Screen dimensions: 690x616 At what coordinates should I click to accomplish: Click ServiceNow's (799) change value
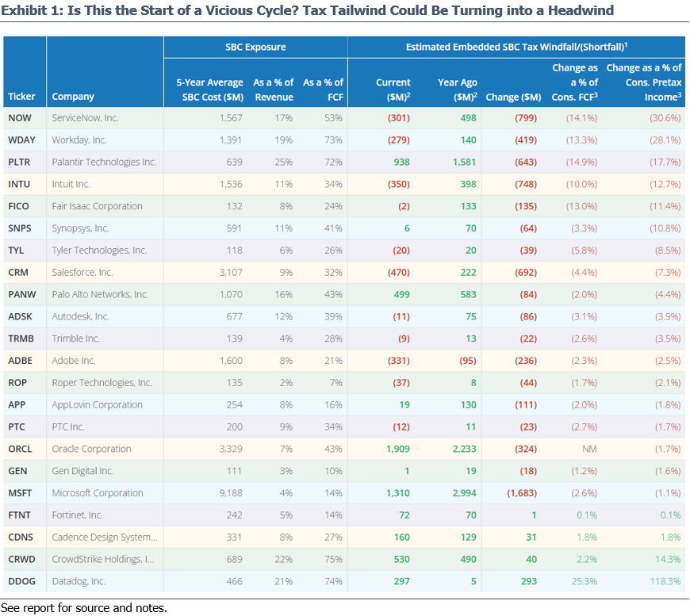pos(526,118)
